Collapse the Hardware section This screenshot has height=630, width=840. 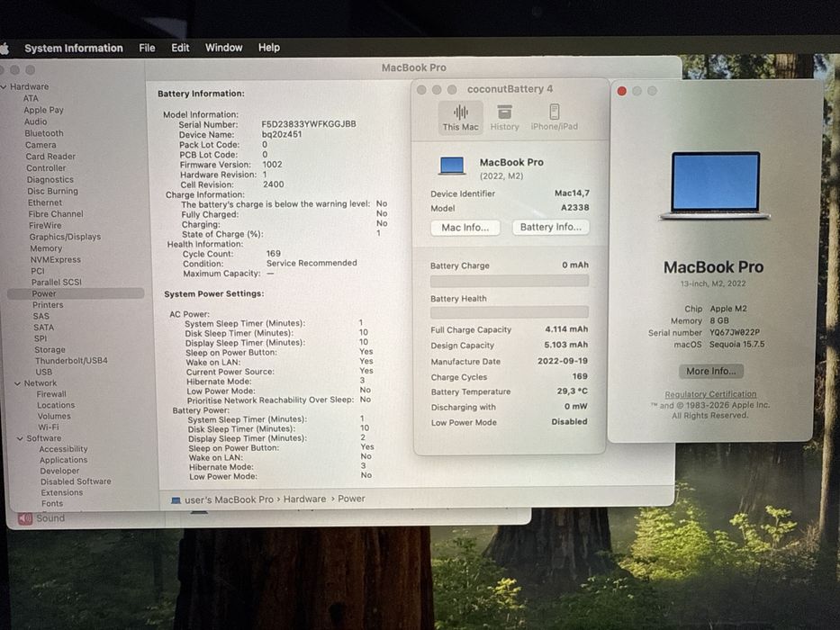pos(5,86)
